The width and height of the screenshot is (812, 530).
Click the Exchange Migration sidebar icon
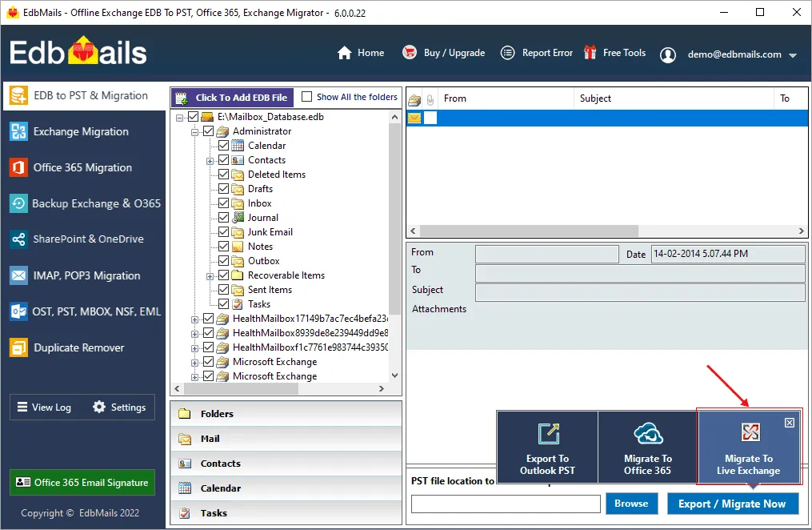point(18,131)
